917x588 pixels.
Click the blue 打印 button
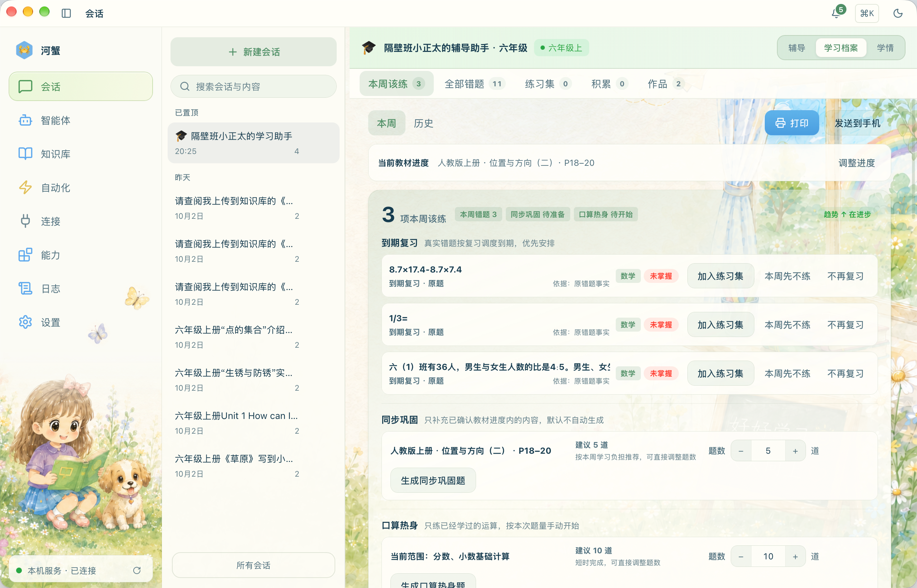point(791,123)
